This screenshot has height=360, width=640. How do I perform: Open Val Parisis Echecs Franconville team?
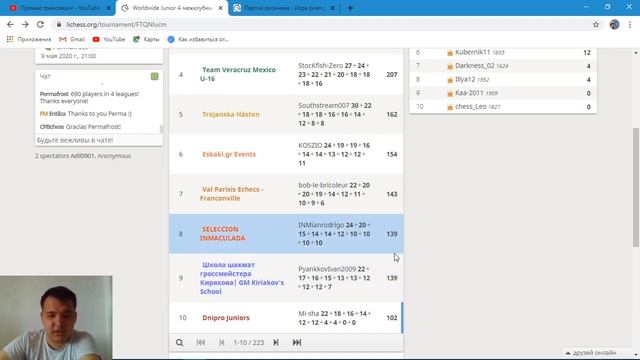point(232,194)
